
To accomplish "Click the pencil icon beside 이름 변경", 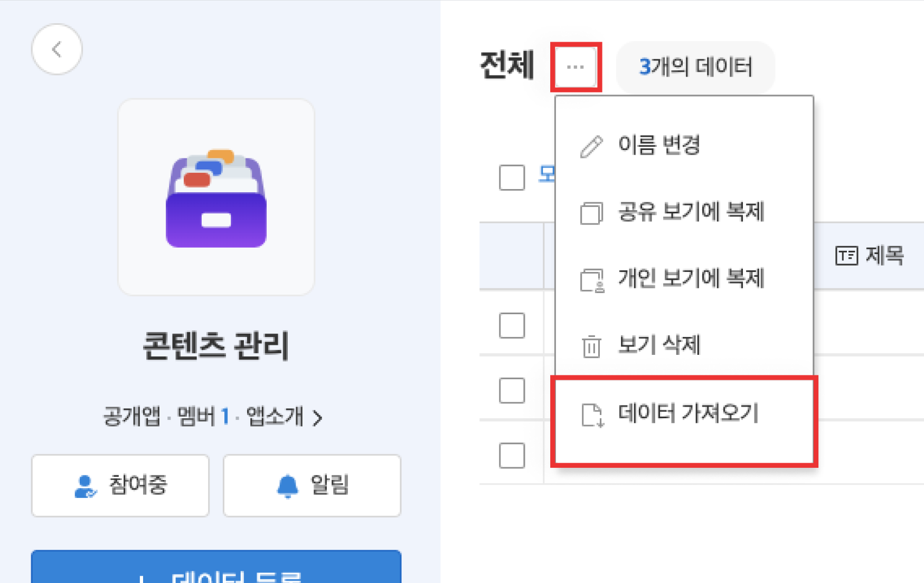I will coord(591,146).
